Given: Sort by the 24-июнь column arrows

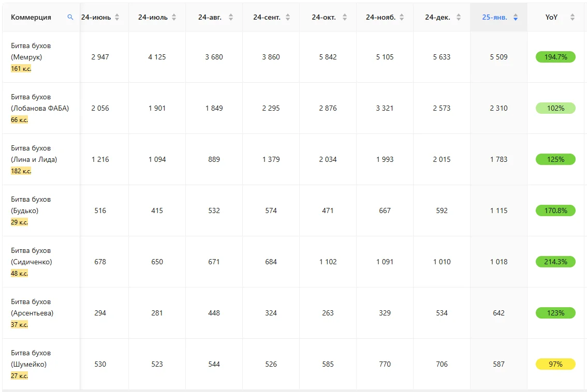Looking at the screenshot, I should 117,17.
